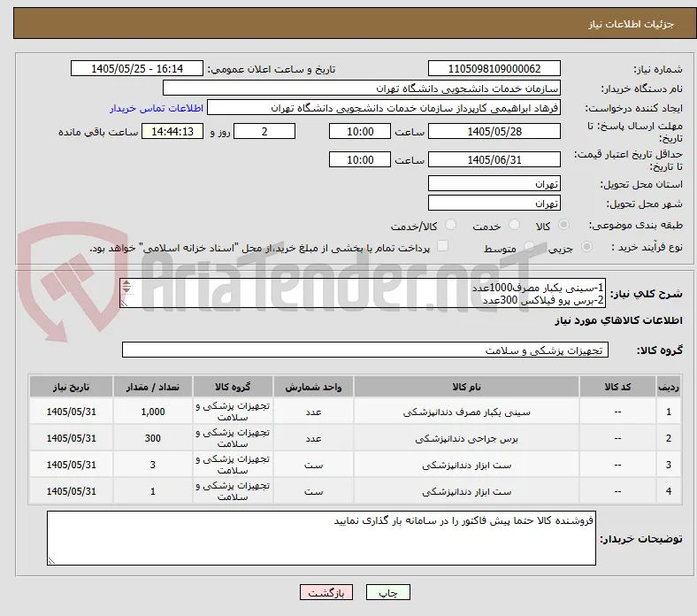Click the quantity cell 300
Viewport: 697px width, 616px height.
(x=152, y=438)
